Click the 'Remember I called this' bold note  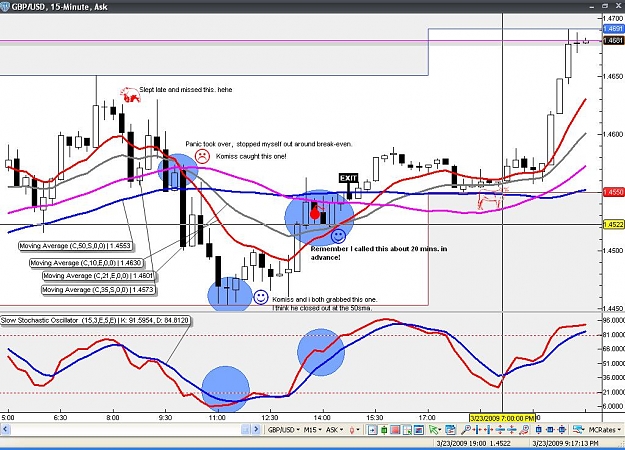379,253
